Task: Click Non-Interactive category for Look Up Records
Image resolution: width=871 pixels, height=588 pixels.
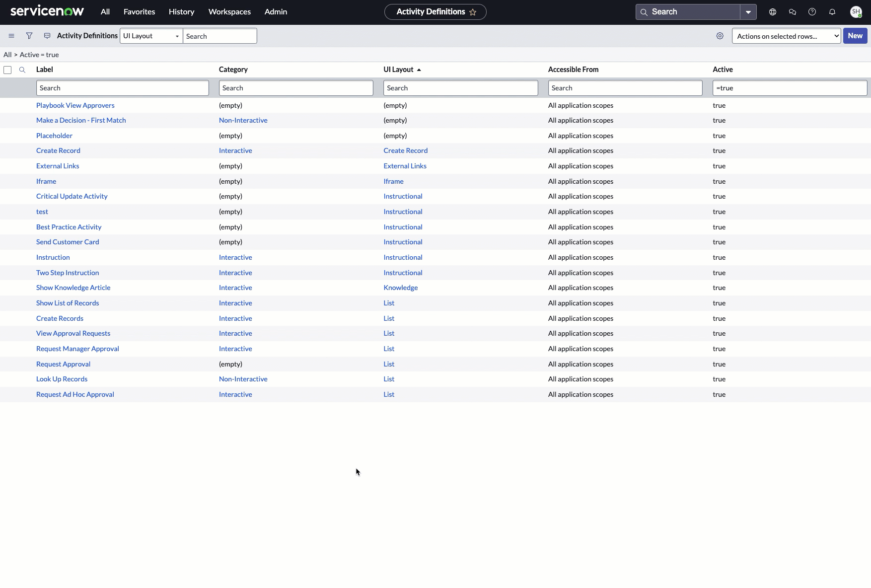Action: [x=243, y=379]
